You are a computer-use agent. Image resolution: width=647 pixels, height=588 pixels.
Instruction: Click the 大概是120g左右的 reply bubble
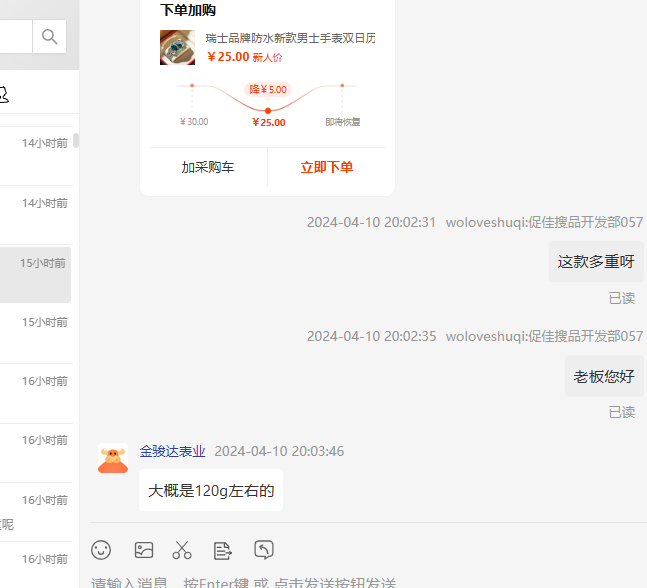211,490
